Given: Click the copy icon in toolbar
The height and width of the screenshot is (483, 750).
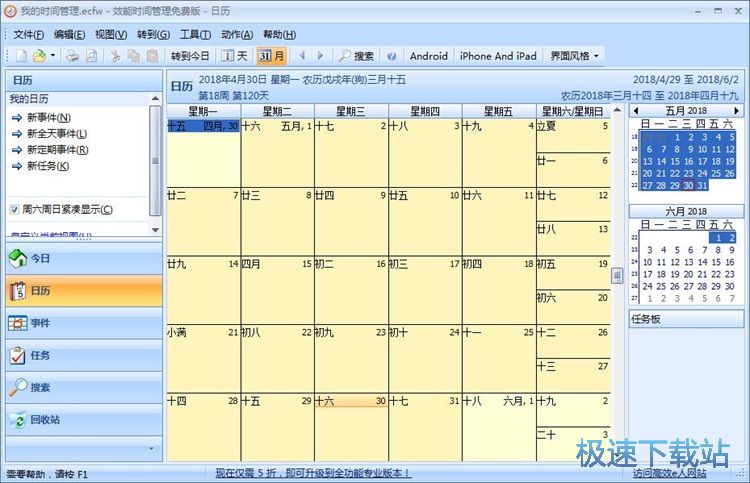Looking at the screenshot, I should pos(133,56).
